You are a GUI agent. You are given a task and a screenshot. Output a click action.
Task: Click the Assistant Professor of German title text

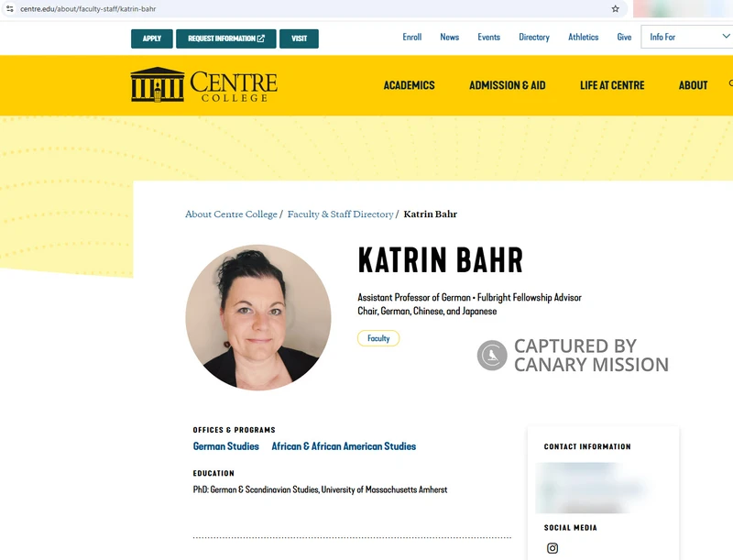pos(414,297)
